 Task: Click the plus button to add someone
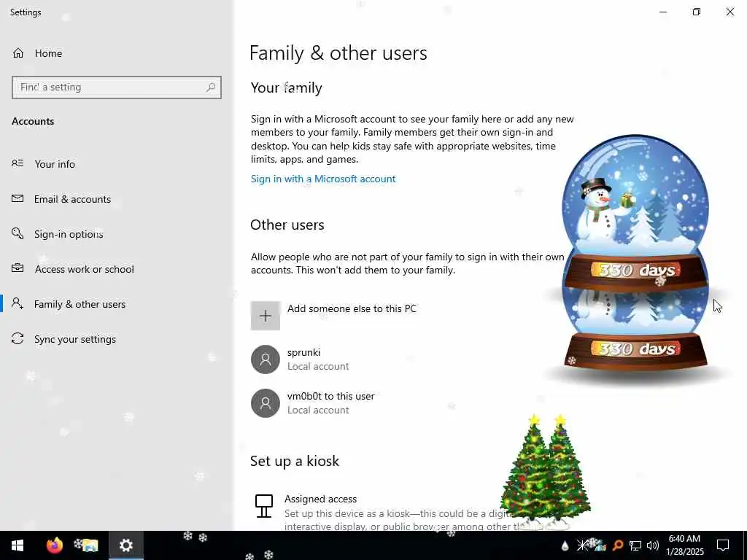coord(266,315)
